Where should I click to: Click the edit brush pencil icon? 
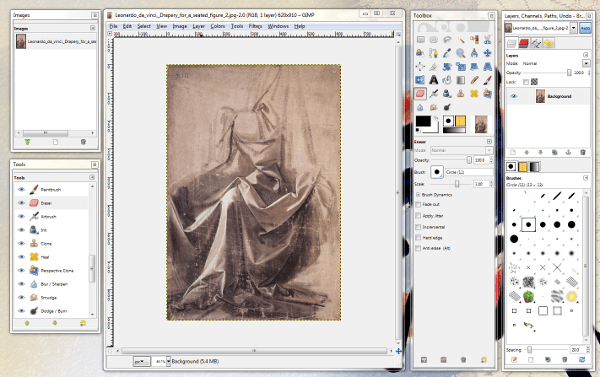tap(514, 360)
